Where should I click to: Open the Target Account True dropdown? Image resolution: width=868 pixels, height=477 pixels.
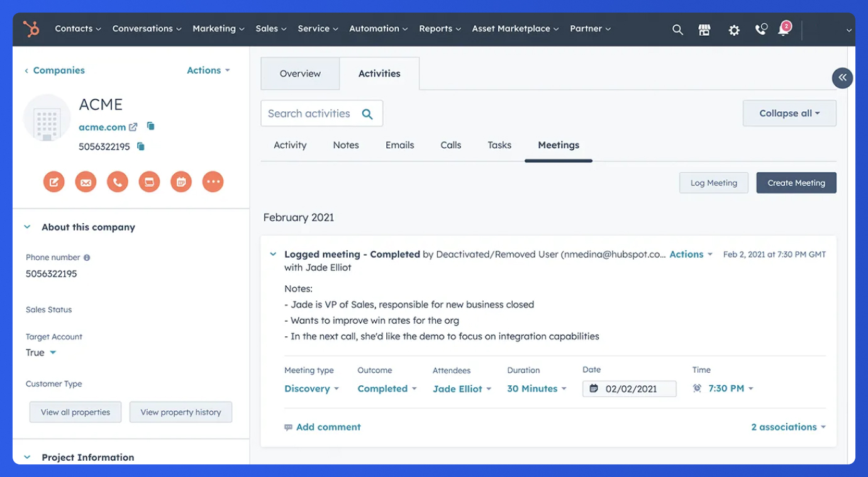41,353
